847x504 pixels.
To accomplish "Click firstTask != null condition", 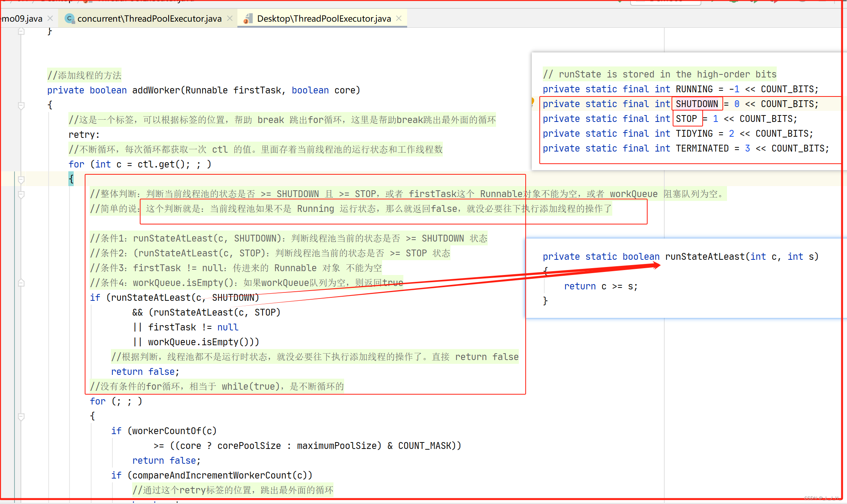I will click(193, 327).
